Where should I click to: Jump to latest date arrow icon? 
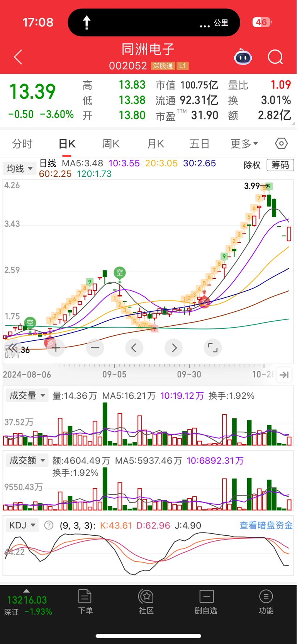pyautogui.click(x=284, y=375)
